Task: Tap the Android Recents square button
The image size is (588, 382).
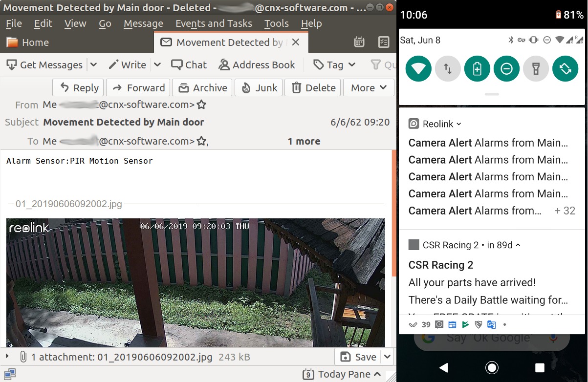Action: 540,367
